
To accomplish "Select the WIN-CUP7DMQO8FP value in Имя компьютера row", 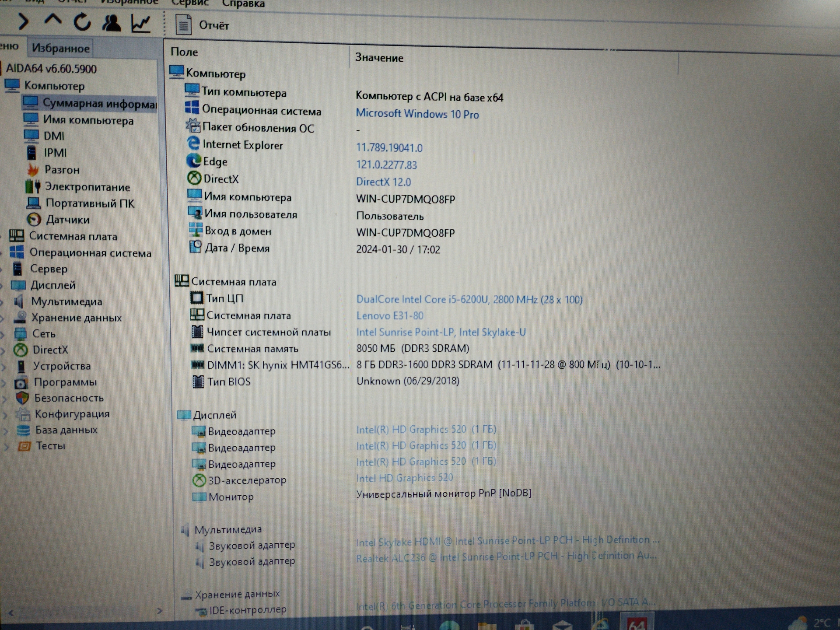I will (406, 199).
